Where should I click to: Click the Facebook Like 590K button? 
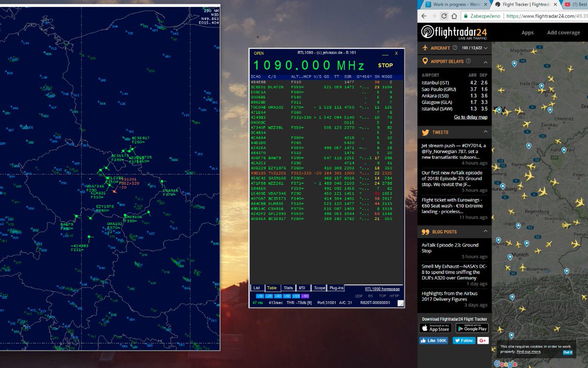point(434,341)
